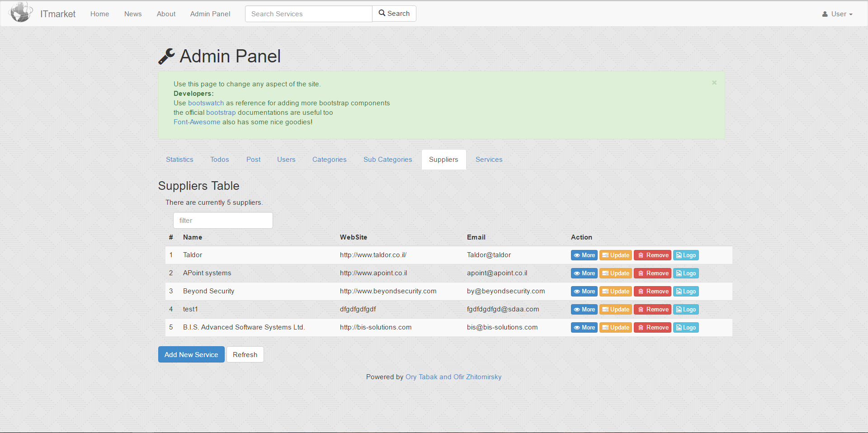Update the APoint systems supplier

point(616,273)
